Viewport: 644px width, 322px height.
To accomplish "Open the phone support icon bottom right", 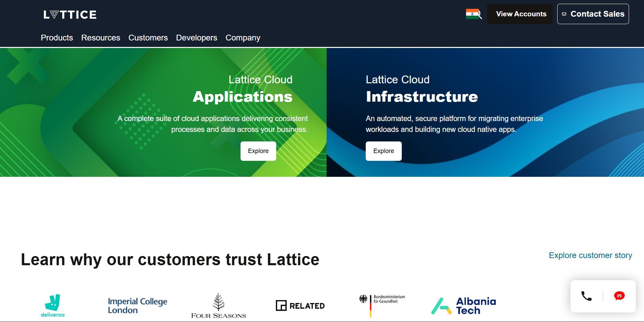I will tap(586, 296).
